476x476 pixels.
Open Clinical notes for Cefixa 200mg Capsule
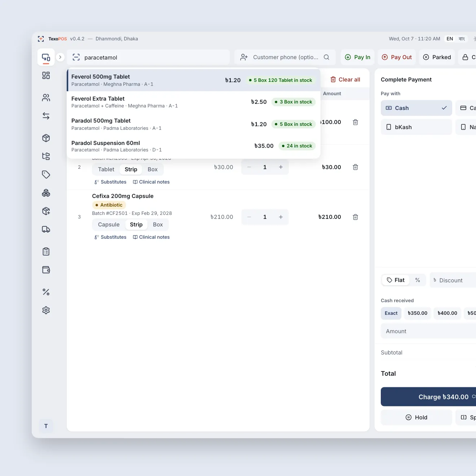(151, 237)
